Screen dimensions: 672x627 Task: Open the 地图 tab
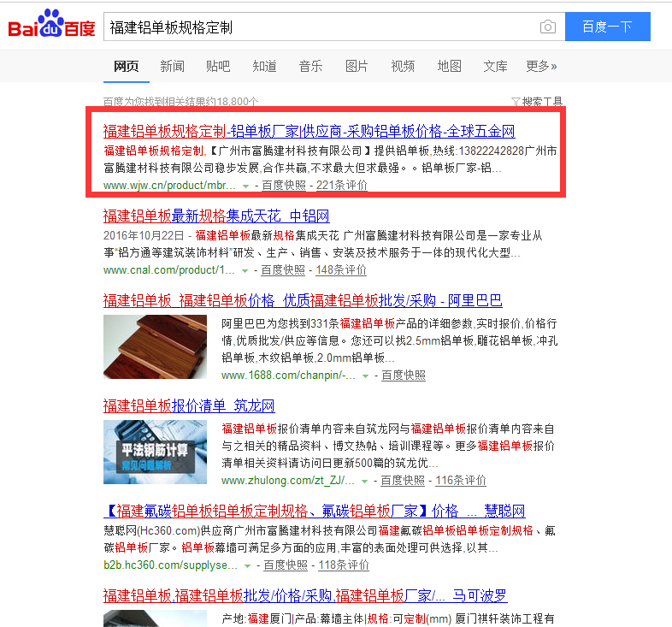[449, 66]
